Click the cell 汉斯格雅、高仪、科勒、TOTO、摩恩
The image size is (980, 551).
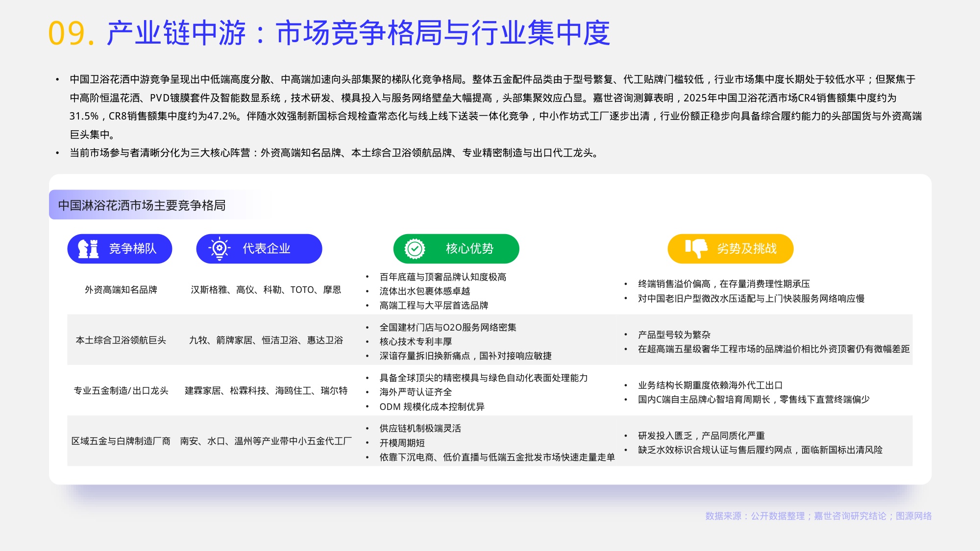(266, 290)
